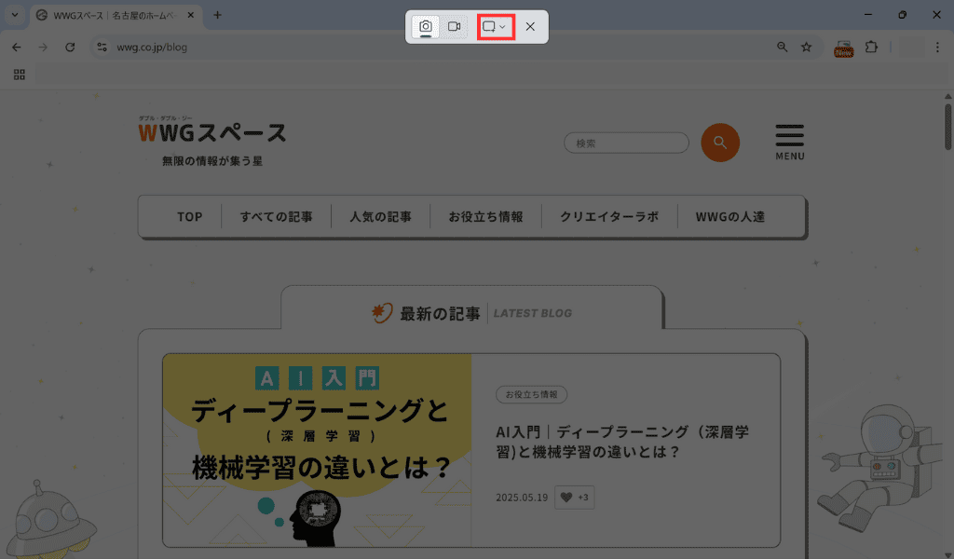The image size is (954, 560).
Task: Select the 人気の記事 navigation item
Action: pyautogui.click(x=380, y=215)
